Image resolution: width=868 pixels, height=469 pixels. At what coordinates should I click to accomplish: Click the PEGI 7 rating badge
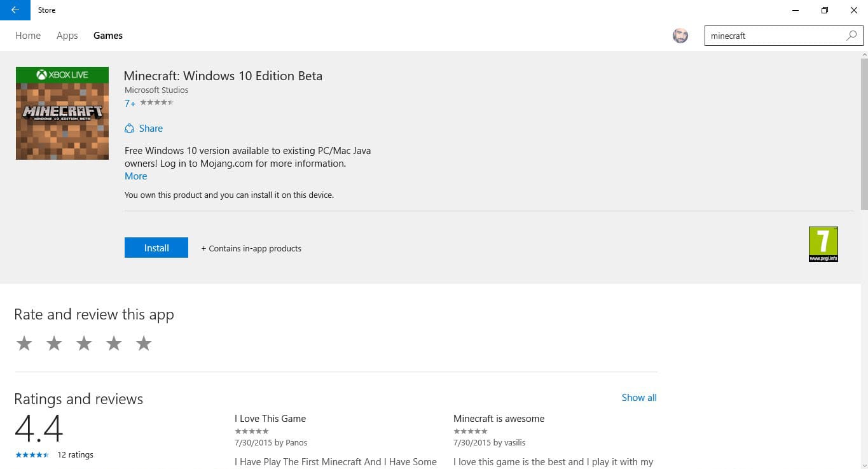823,244
